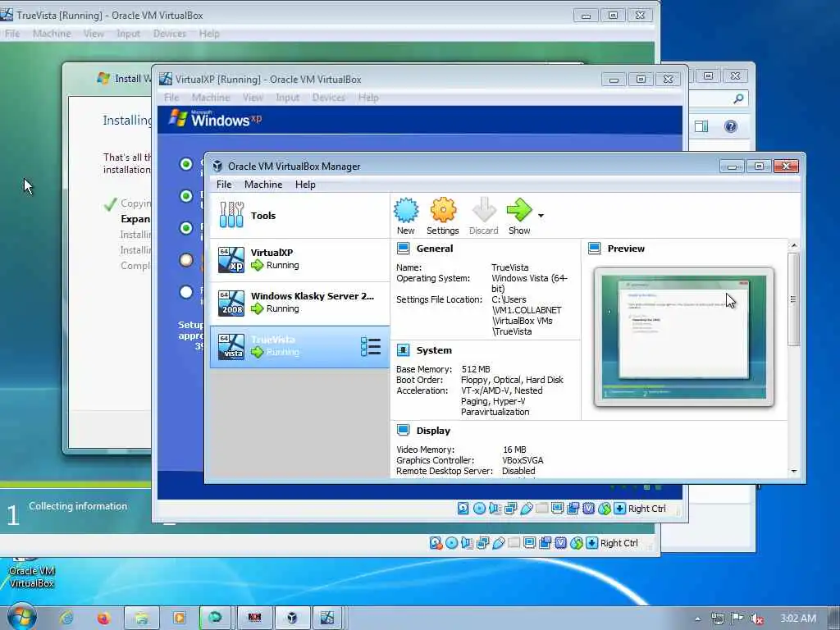Open Help menu in VirtualBox Manager
The height and width of the screenshot is (630, 840).
point(305,185)
